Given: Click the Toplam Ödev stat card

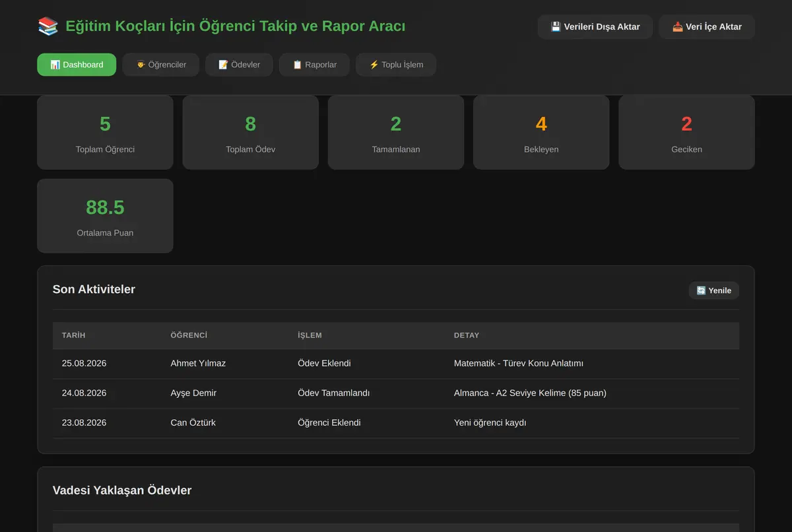Looking at the screenshot, I should click(251, 132).
